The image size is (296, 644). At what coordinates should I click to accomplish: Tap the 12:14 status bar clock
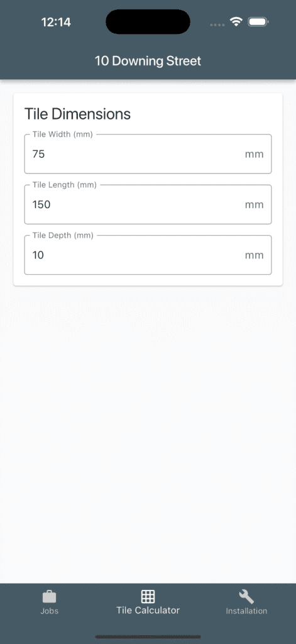tap(56, 22)
